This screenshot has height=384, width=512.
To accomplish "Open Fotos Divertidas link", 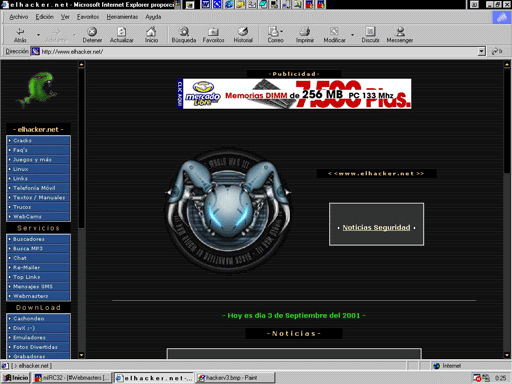I will 38,347.
